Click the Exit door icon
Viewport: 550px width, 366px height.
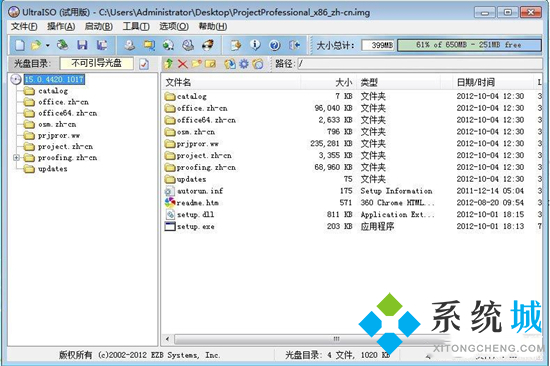click(x=294, y=45)
